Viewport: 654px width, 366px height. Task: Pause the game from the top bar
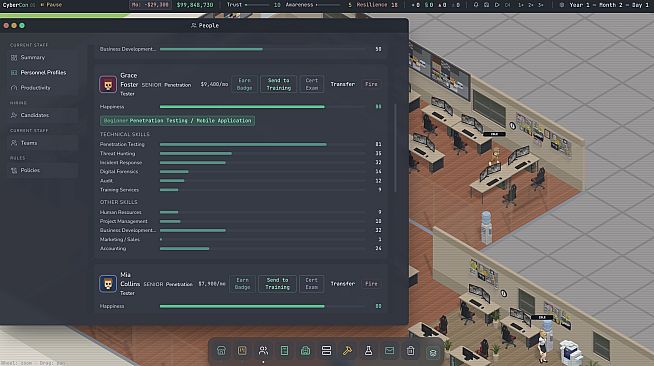click(x=51, y=5)
